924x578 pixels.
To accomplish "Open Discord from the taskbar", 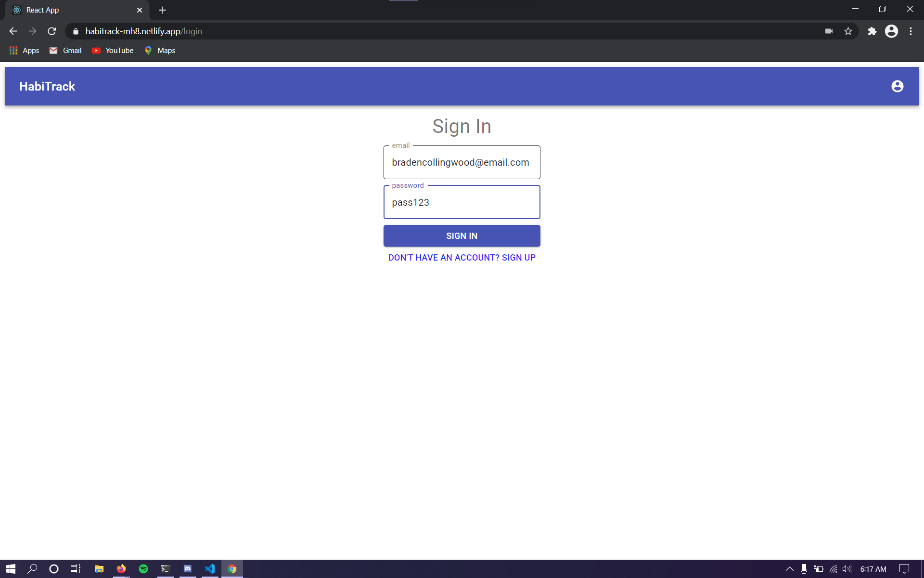I will [188, 569].
